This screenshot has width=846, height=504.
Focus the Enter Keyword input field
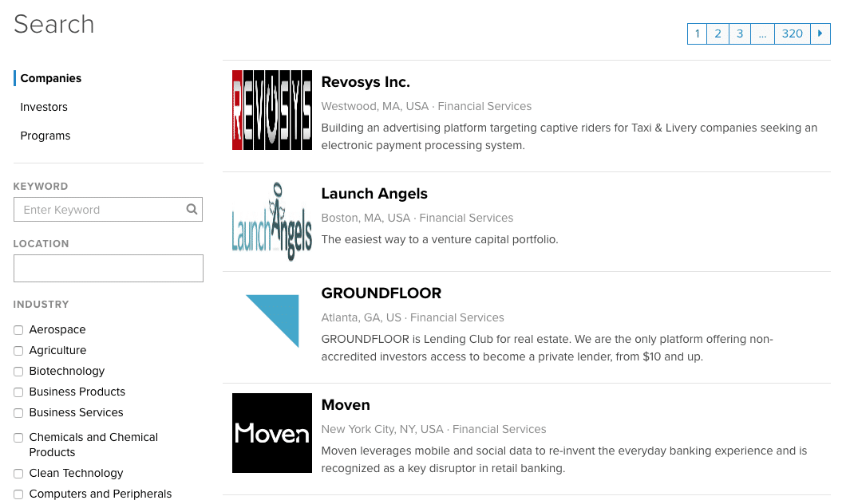[100, 210]
